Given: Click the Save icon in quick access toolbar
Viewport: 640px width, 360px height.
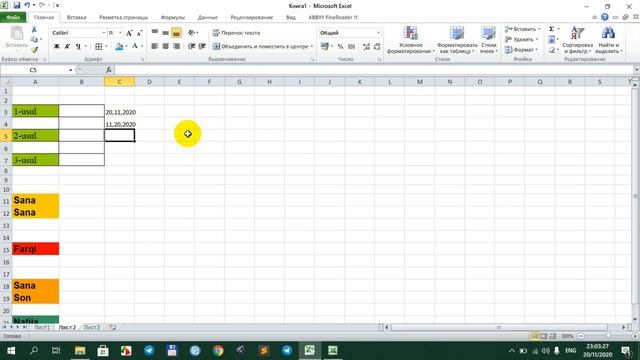Looking at the screenshot, I should (x=17, y=5).
